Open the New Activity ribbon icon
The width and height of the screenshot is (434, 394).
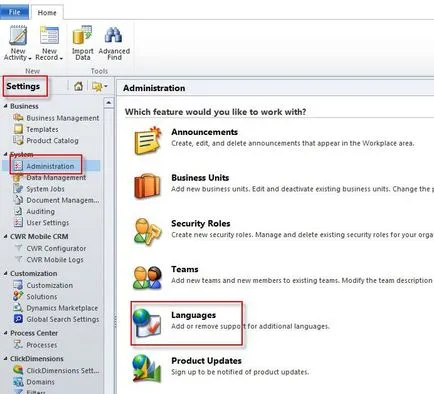[18, 36]
